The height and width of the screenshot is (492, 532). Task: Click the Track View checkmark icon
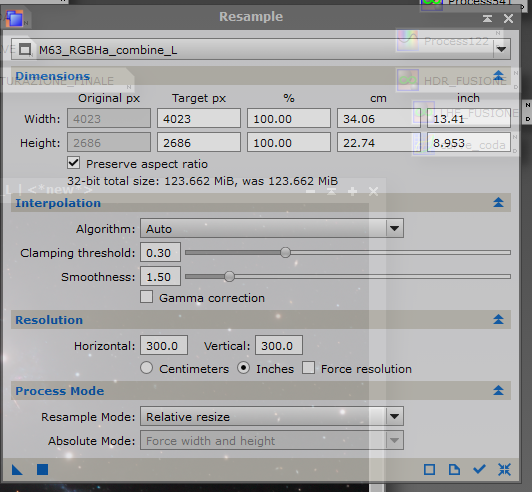coord(479,470)
